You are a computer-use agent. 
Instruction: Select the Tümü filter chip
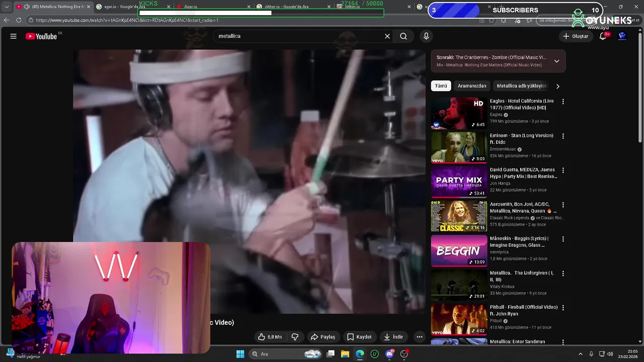[441, 86]
